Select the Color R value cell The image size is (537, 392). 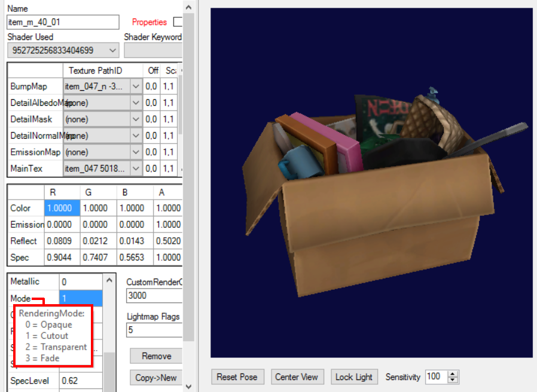[x=62, y=209]
